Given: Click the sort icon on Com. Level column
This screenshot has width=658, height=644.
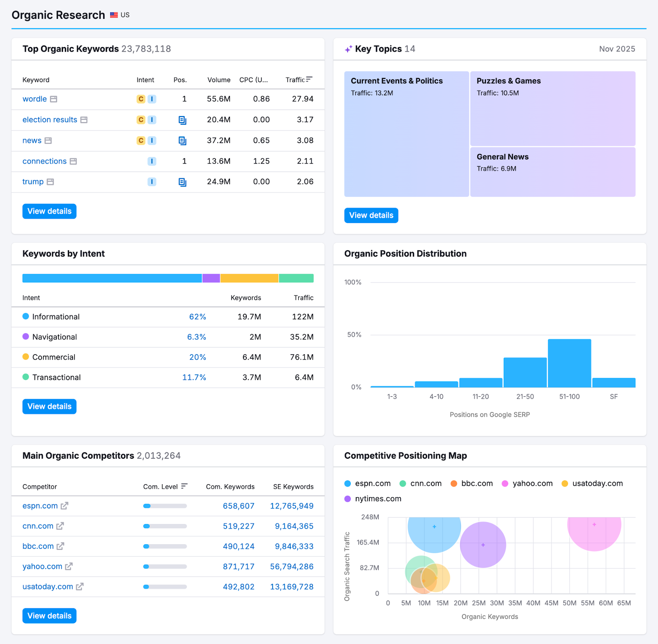Looking at the screenshot, I should click(185, 486).
